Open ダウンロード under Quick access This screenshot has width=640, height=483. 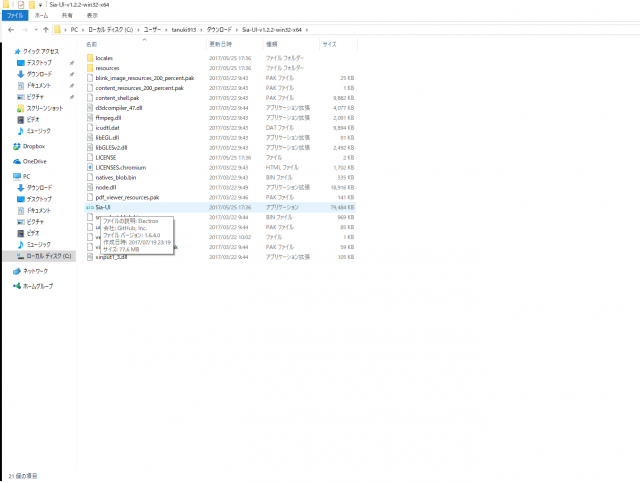(x=39, y=74)
